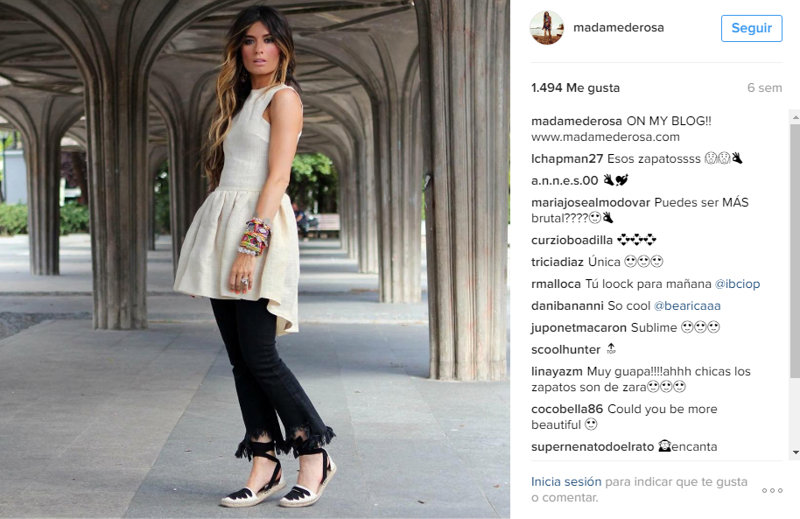
Task: Click the 1.494 Me gusta likes count
Action: tap(576, 88)
